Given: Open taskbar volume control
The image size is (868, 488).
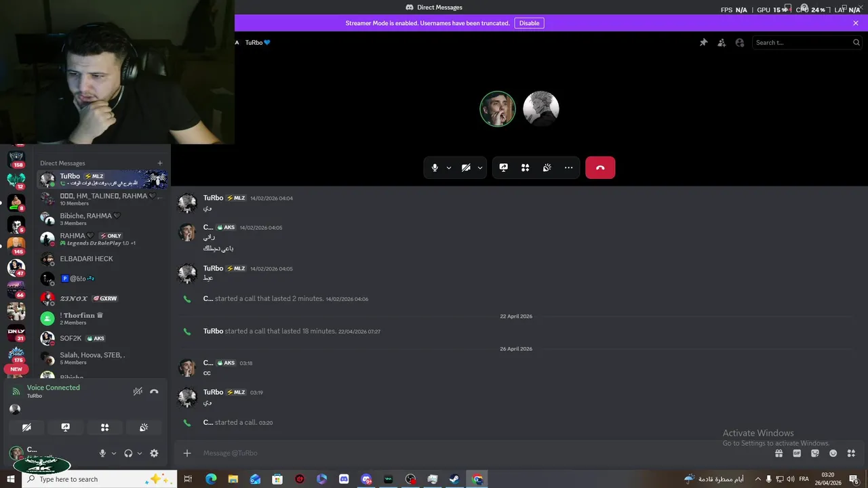Looking at the screenshot, I should tap(790, 479).
